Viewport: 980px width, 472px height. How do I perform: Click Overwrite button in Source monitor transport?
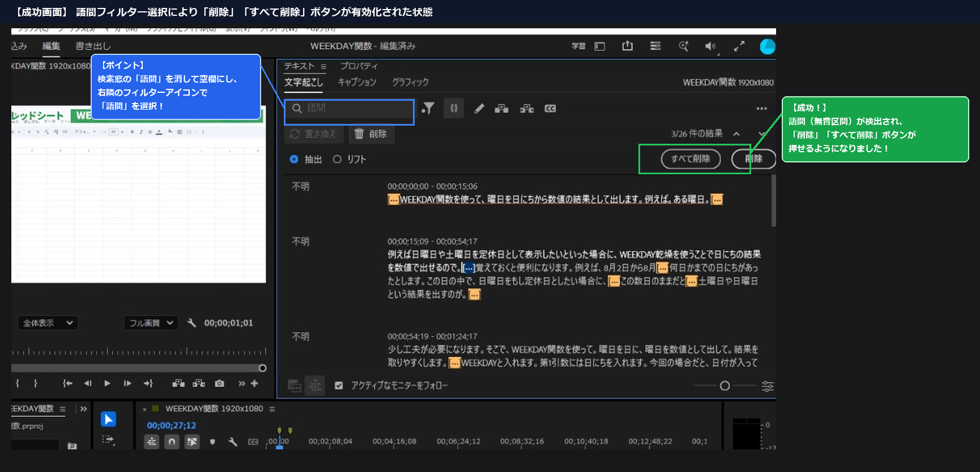(199, 384)
